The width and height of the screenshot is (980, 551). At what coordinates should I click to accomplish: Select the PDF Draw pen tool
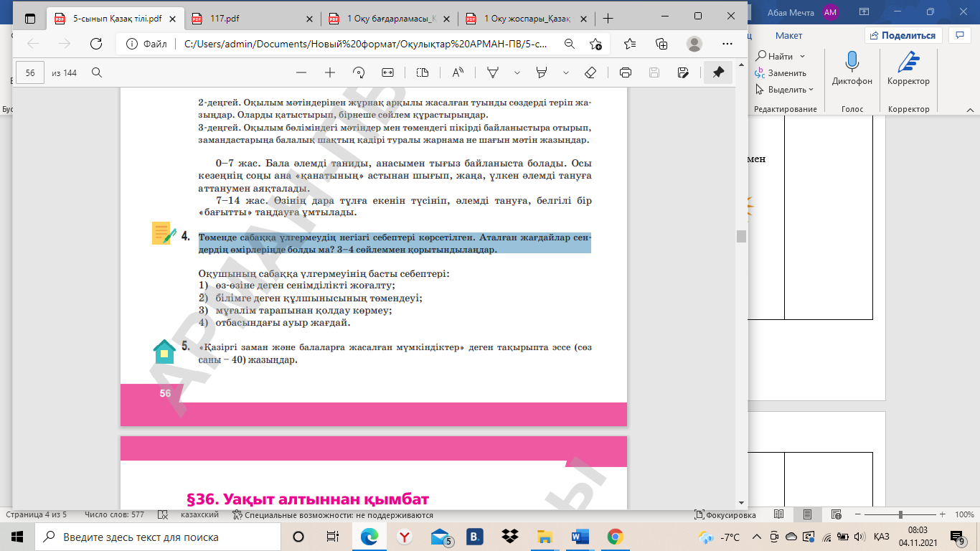(x=494, y=72)
